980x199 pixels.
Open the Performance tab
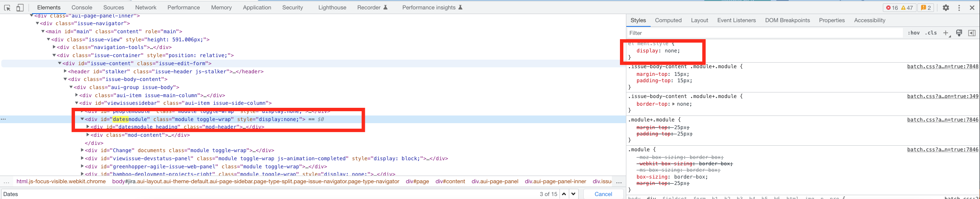(x=184, y=8)
